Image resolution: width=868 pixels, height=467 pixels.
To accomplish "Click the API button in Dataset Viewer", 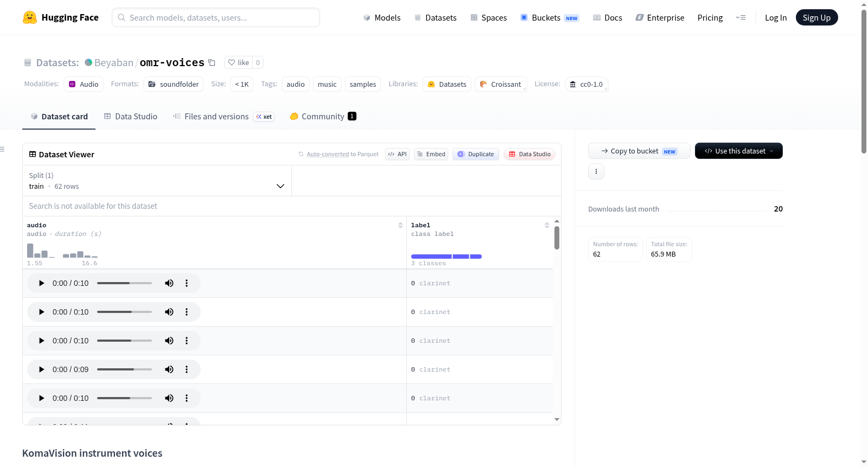I will [397, 154].
